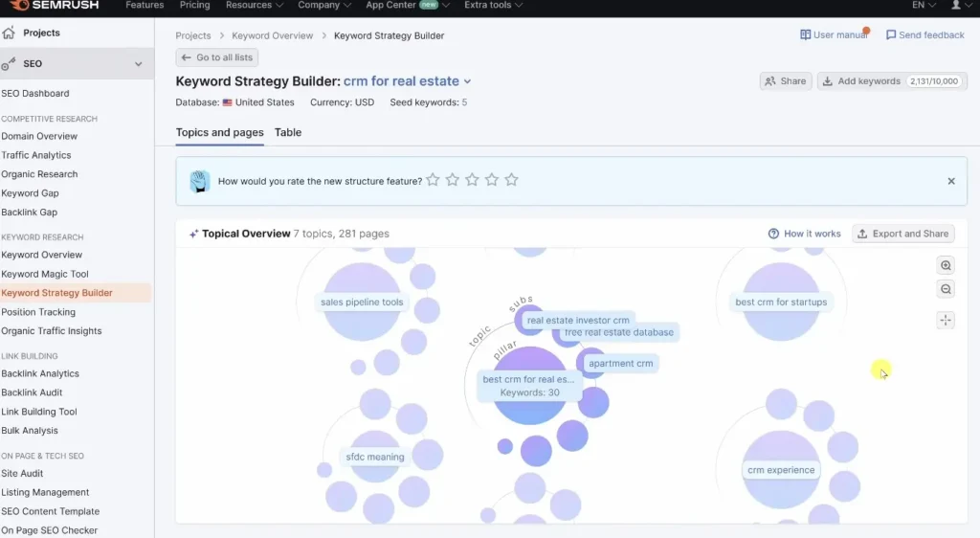
Task: Collapse the SEO sidebar section
Action: click(138, 64)
